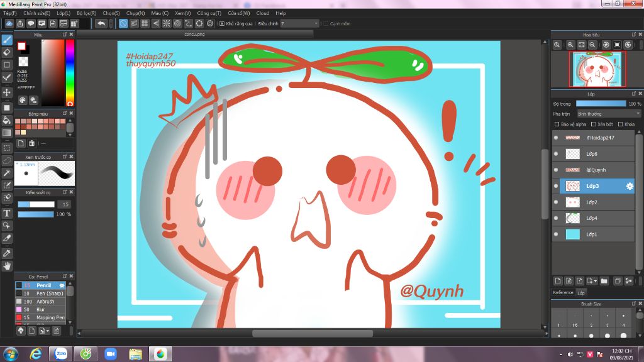Enable Bảo vệ alpha checkbox

coord(557,124)
